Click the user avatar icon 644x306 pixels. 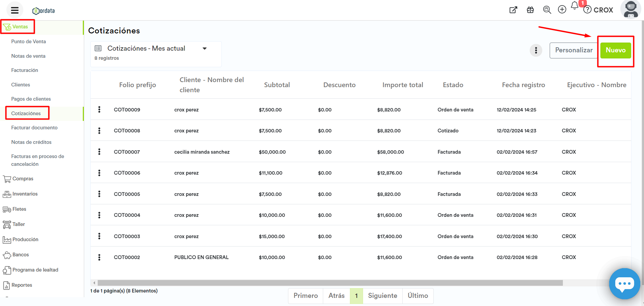tap(630, 9)
